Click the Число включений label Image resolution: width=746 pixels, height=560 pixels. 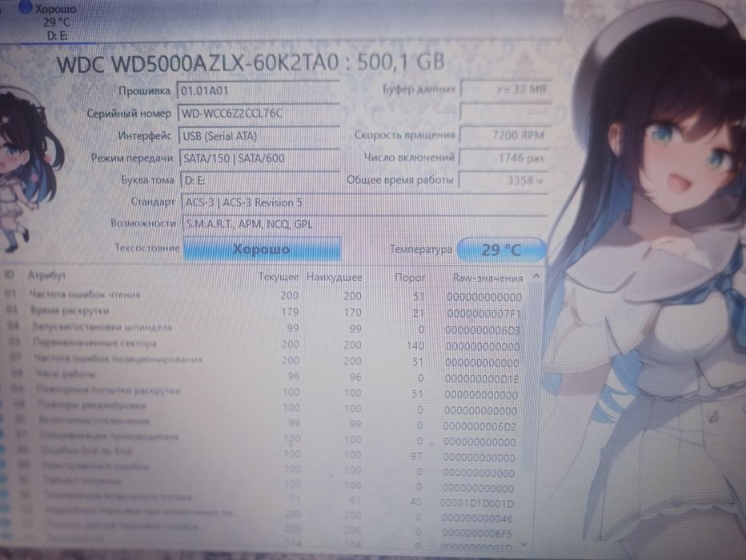click(409, 158)
